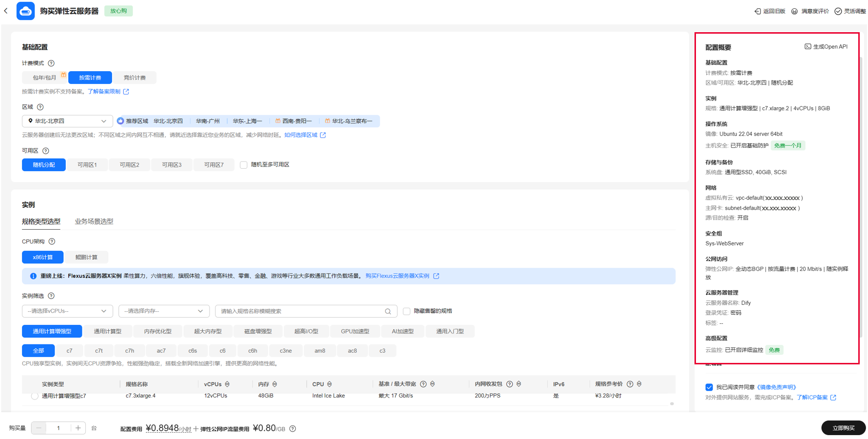Open help icon next to CPU架构
The width and height of the screenshot is (868, 439).
pyautogui.click(x=52, y=241)
